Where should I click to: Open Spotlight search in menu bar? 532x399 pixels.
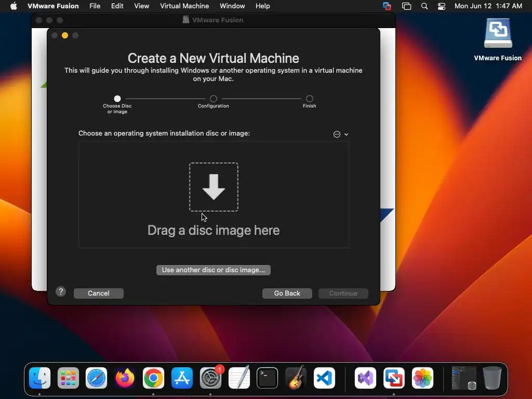(424, 6)
